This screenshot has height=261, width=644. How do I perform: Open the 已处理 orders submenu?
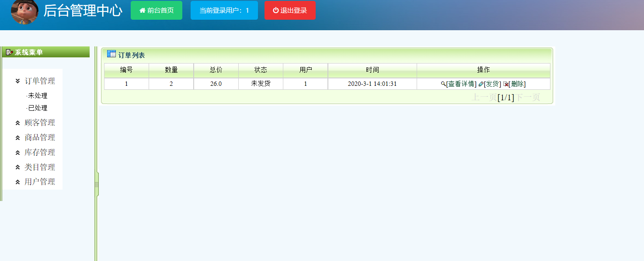(x=38, y=108)
